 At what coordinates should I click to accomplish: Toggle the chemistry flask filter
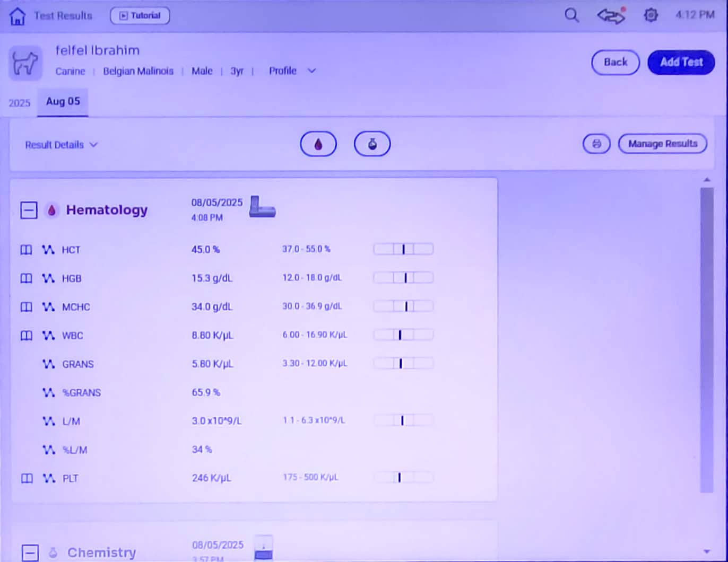tap(372, 144)
